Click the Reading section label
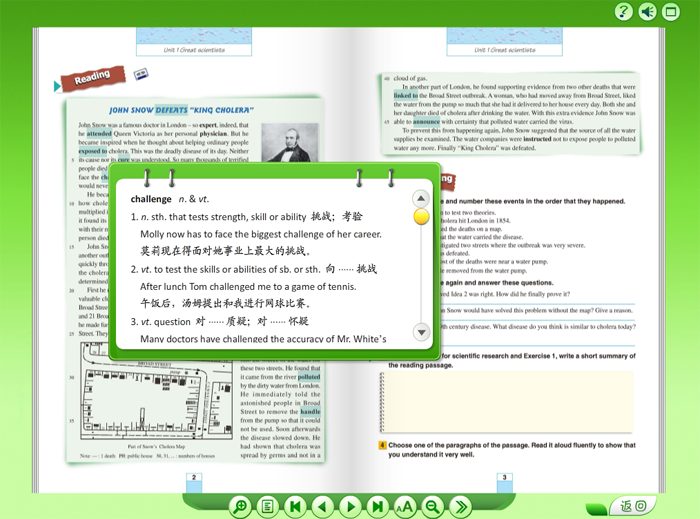Image resolution: width=700 pixels, height=519 pixels. [x=92, y=79]
